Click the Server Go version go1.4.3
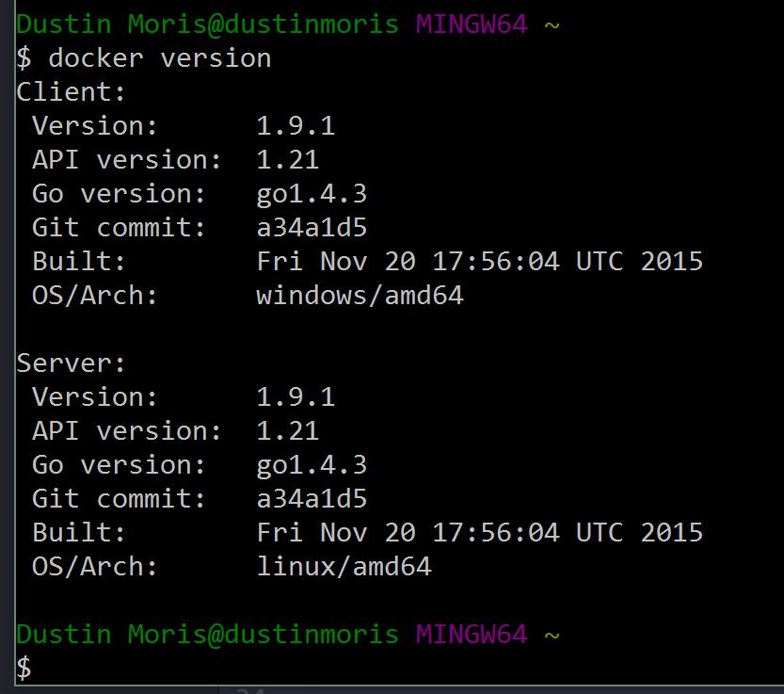Viewport: 784px width, 694px height. pyautogui.click(x=312, y=465)
